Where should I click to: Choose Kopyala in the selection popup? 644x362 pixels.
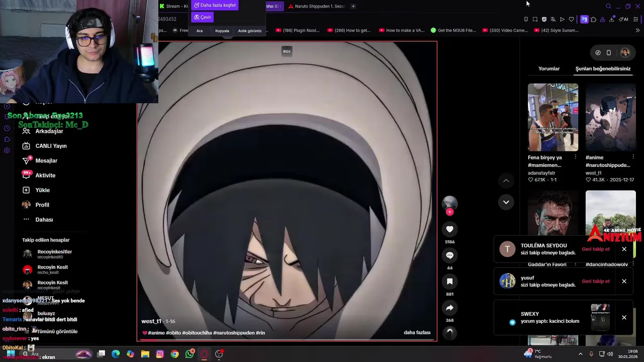(x=222, y=31)
